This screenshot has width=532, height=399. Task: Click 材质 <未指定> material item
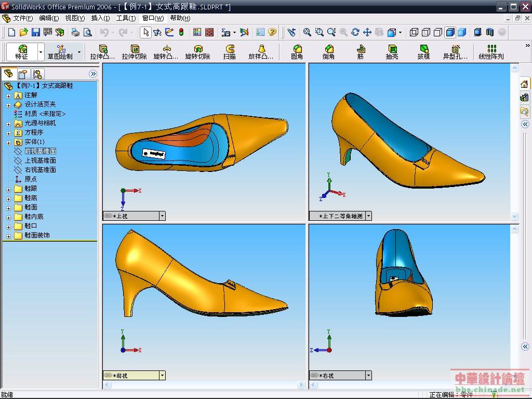[45, 114]
